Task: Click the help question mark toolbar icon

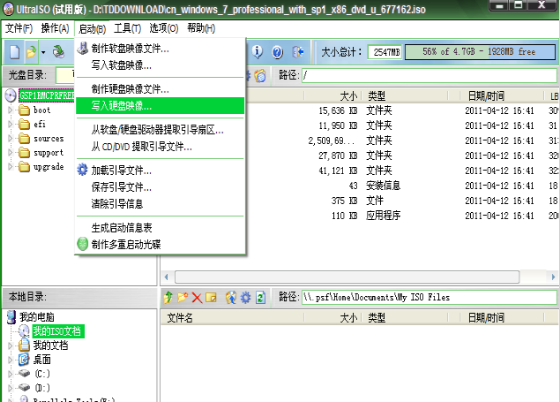Action: (277, 52)
